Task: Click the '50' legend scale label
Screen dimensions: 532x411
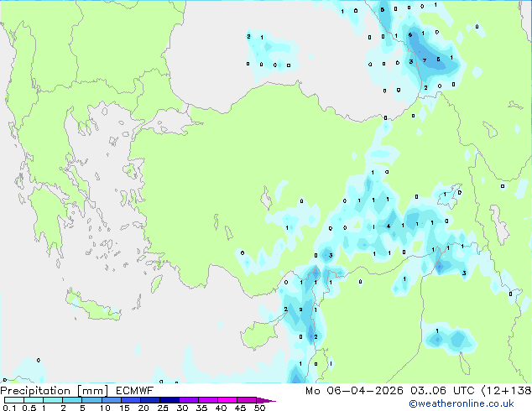Action: 259,408
